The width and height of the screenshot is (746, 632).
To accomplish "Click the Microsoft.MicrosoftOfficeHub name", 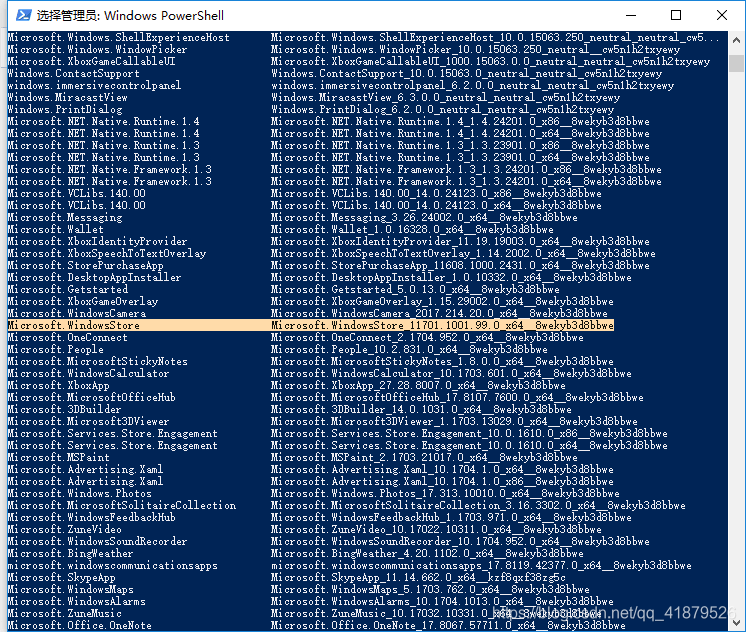I will [91, 397].
